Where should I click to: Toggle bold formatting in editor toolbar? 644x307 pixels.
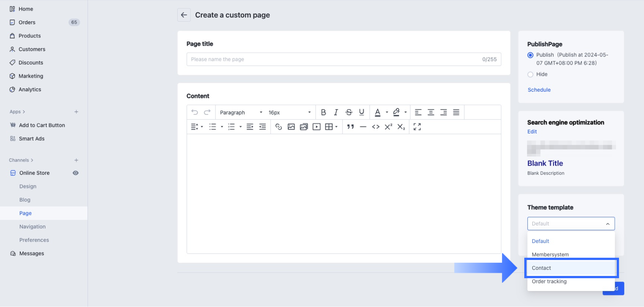323,112
